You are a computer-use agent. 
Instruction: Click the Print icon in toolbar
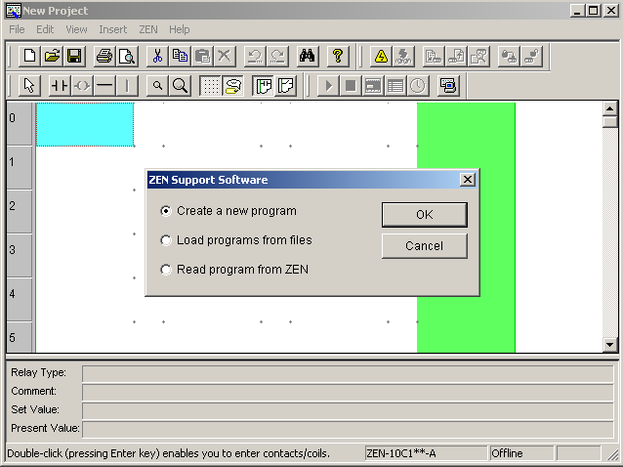point(104,56)
